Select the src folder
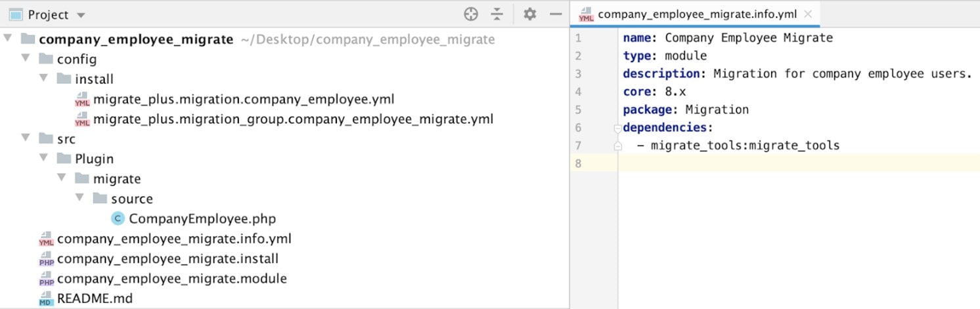The width and height of the screenshot is (980, 309). (x=66, y=139)
